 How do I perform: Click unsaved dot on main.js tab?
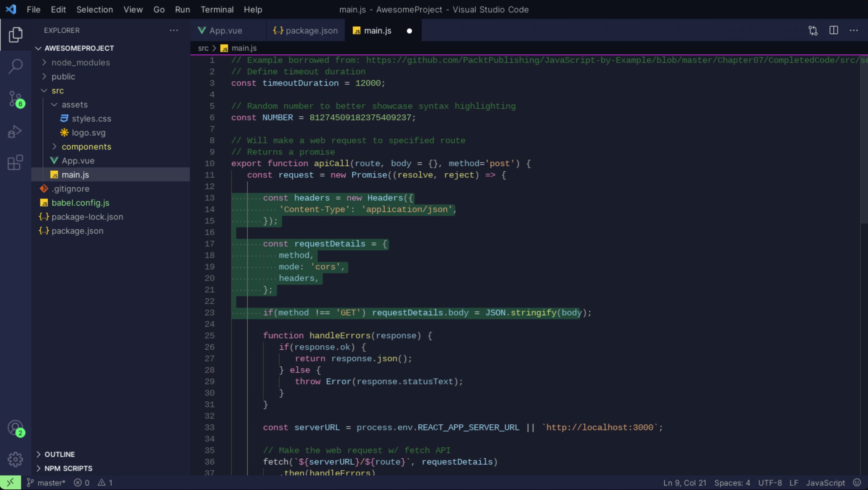click(409, 31)
